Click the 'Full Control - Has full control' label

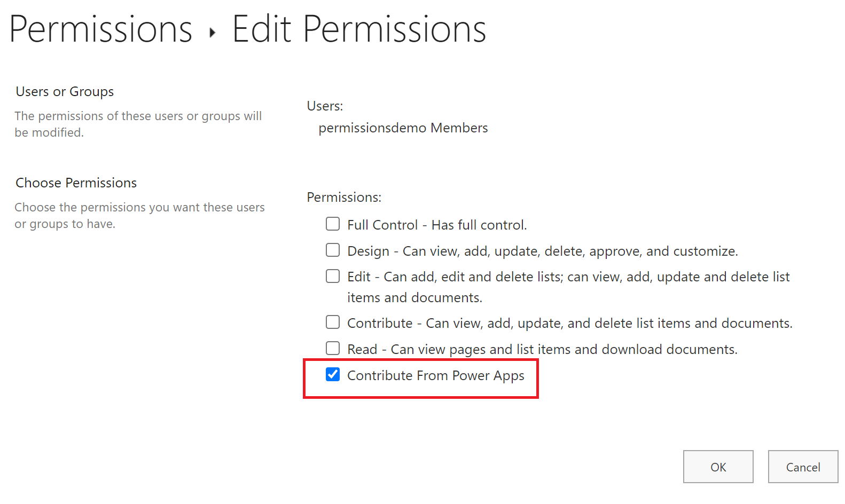pos(436,225)
